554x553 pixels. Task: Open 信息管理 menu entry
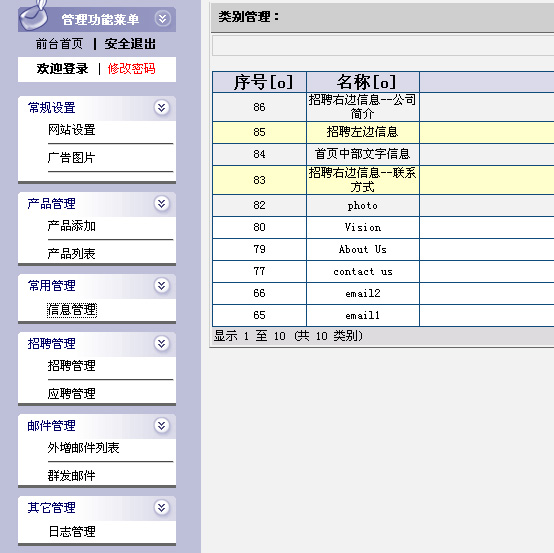(72, 310)
